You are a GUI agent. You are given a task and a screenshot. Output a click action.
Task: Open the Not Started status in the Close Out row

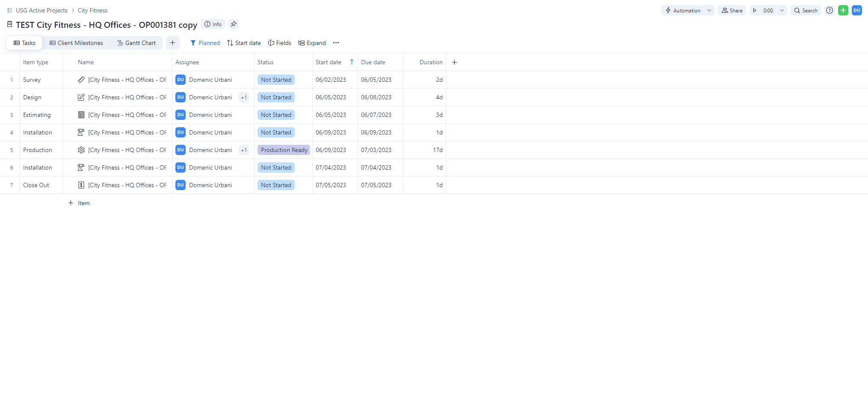pyautogui.click(x=276, y=185)
